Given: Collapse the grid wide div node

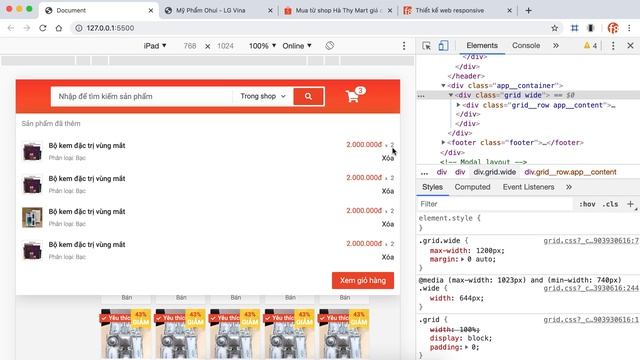Looking at the screenshot, I should click(x=451, y=96).
